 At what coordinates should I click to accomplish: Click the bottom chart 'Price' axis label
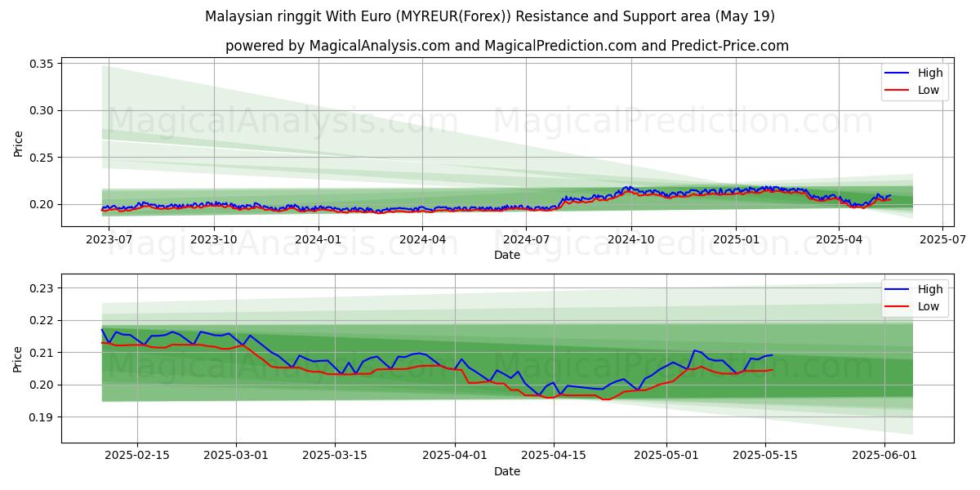click(18, 359)
